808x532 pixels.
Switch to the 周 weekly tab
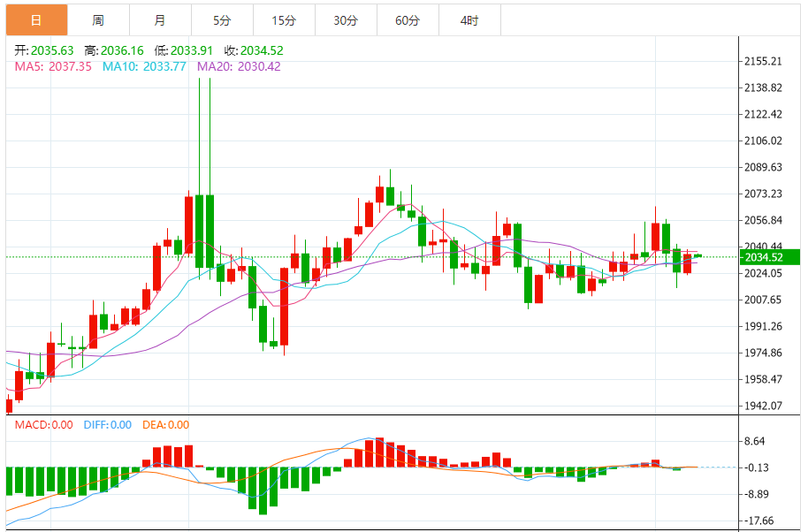(x=98, y=20)
